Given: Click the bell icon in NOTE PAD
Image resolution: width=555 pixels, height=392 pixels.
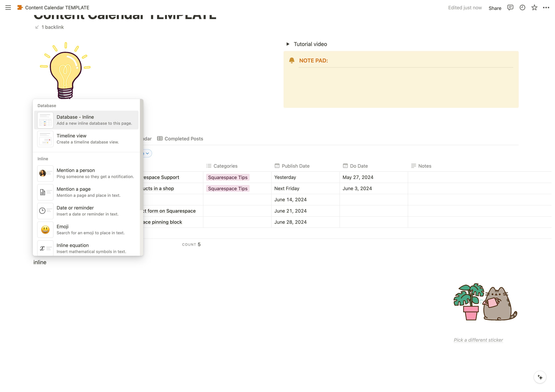Looking at the screenshot, I should point(292,60).
